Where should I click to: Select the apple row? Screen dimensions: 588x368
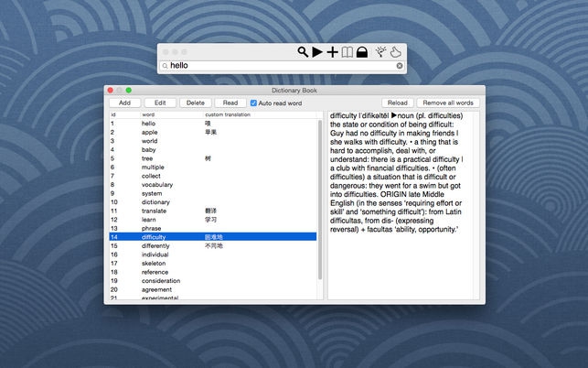coord(213,132)
